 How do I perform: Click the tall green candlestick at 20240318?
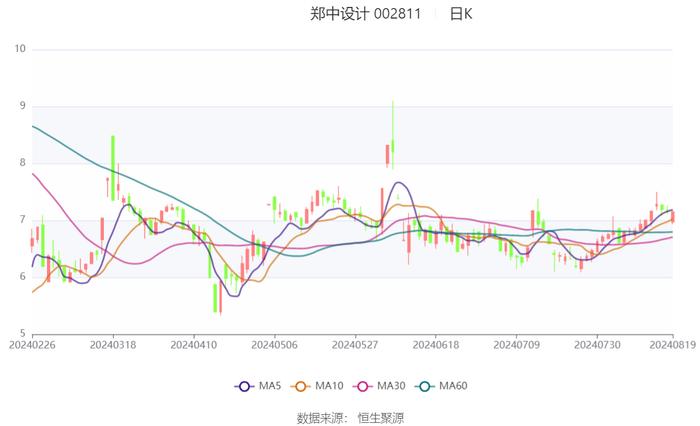tap(113, 168)
